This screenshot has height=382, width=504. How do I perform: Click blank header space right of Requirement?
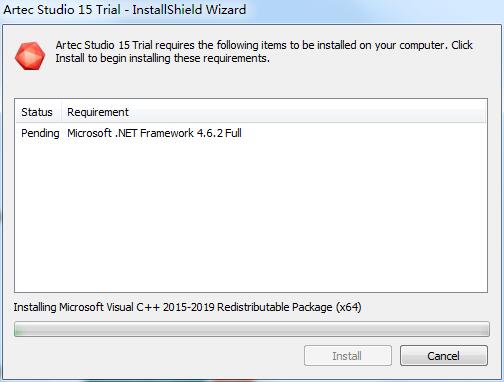point(307,112)
